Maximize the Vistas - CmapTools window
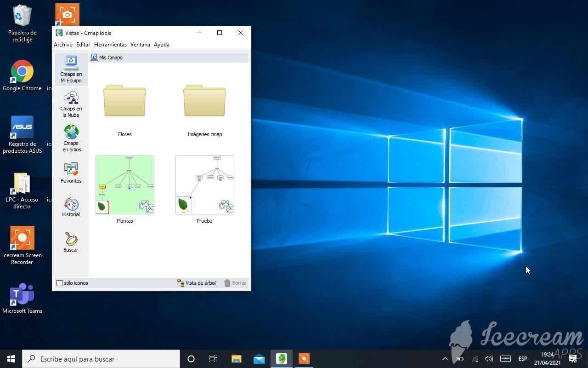 220,33
